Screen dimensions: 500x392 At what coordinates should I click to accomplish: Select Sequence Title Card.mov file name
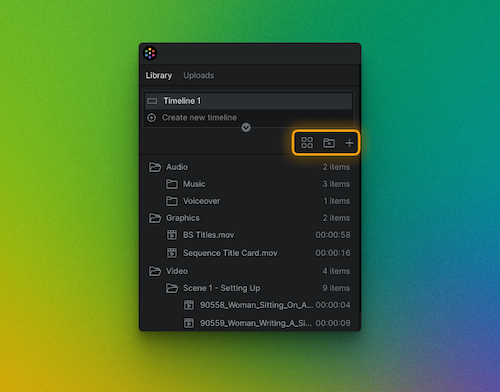pyautogui.click(x=230, y=253)
